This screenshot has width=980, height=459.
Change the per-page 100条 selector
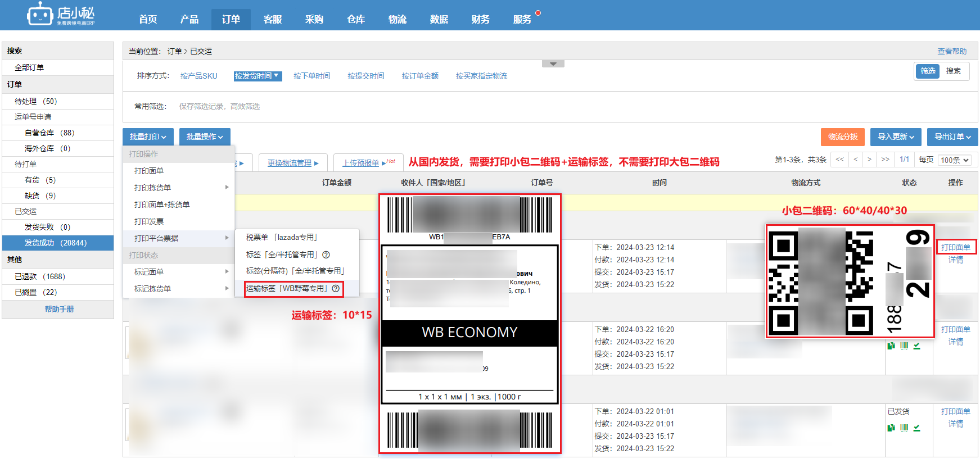(x=955, y=160)
